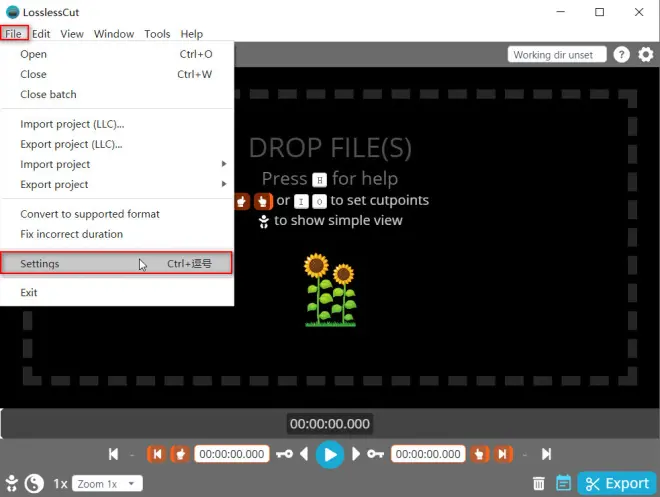This screenshot has height=497, width=660.
Task: Open the Window menu
Action: pos(114,34)
